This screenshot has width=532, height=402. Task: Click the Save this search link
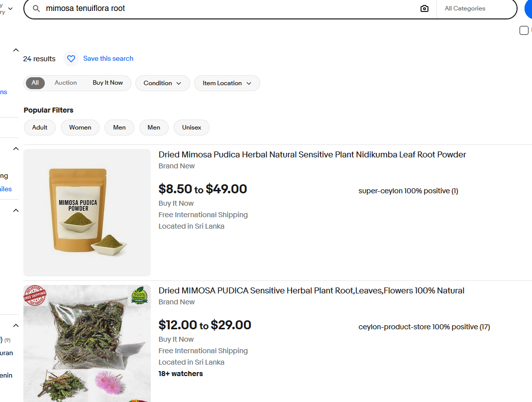point(108,59)
